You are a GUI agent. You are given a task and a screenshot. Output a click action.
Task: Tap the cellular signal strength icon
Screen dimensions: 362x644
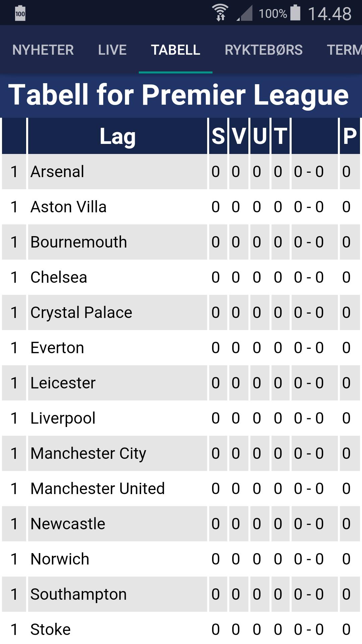[x=245, y=13]
